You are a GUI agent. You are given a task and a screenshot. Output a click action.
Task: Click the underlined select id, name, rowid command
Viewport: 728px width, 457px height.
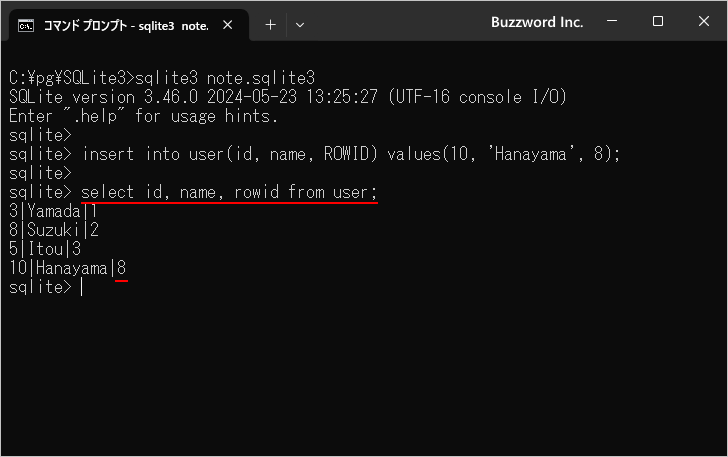229,192
